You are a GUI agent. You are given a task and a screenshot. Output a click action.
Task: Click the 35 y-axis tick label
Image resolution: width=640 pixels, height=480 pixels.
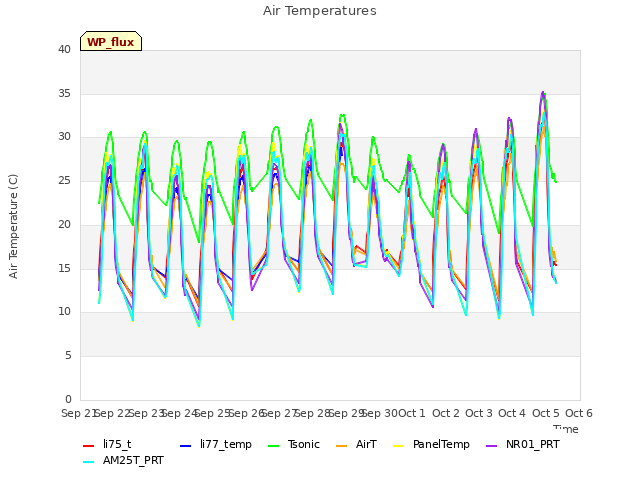[64, 93]
